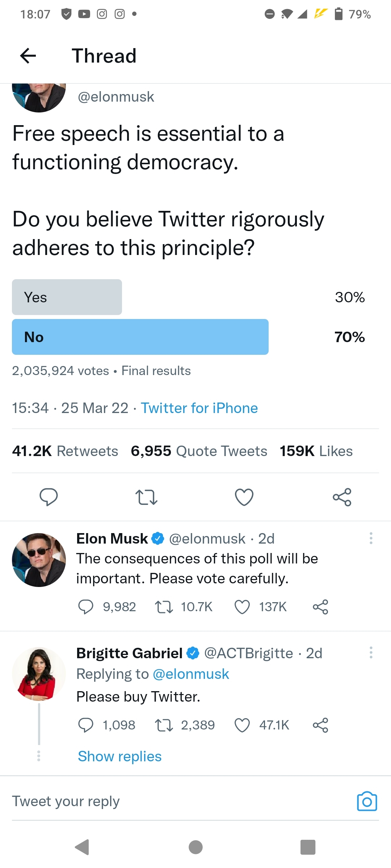The height and width of the screenshot is (868, 391).
Task: Open Brigitte Gabriel's profile picture
Action: [39, 673]
